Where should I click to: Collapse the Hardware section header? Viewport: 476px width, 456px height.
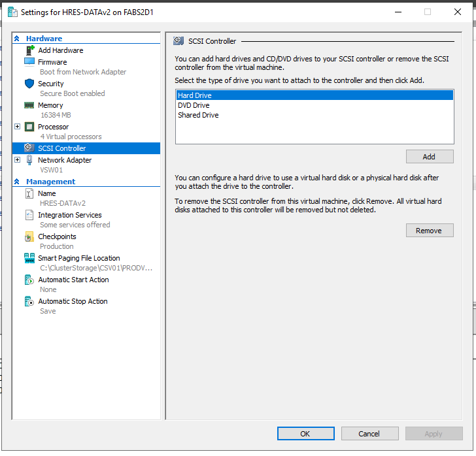tap(18, 39)
